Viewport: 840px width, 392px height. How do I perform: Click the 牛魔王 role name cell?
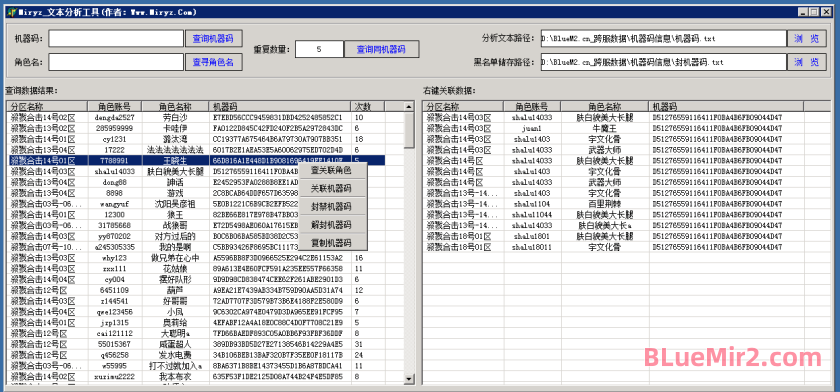[605, 128]
